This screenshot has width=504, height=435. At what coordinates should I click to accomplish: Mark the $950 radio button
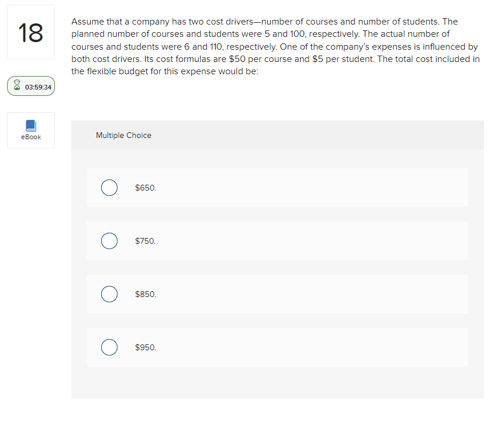pos(109,347)
